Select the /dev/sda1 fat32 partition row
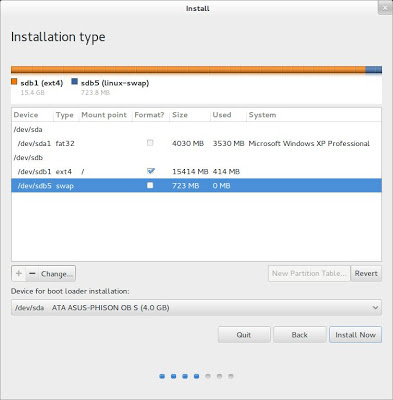The height and width of the screenshot is (400, 393). (196, 143)
